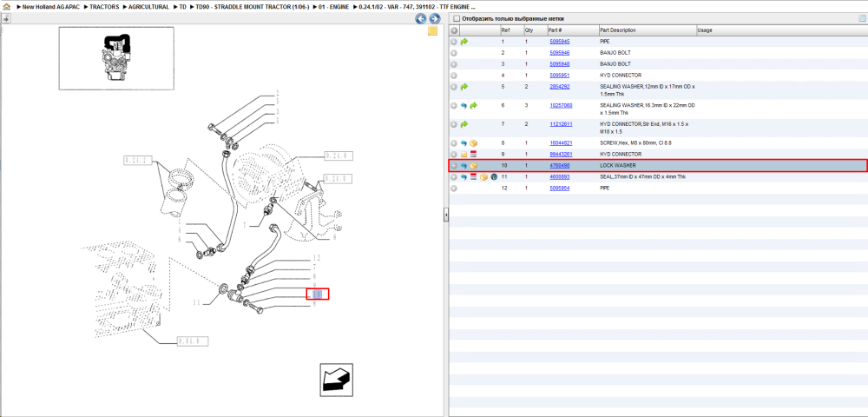The image size is (868, 417).
Task: Click the green arrow for part 2854292
Action: pos(464,87)
